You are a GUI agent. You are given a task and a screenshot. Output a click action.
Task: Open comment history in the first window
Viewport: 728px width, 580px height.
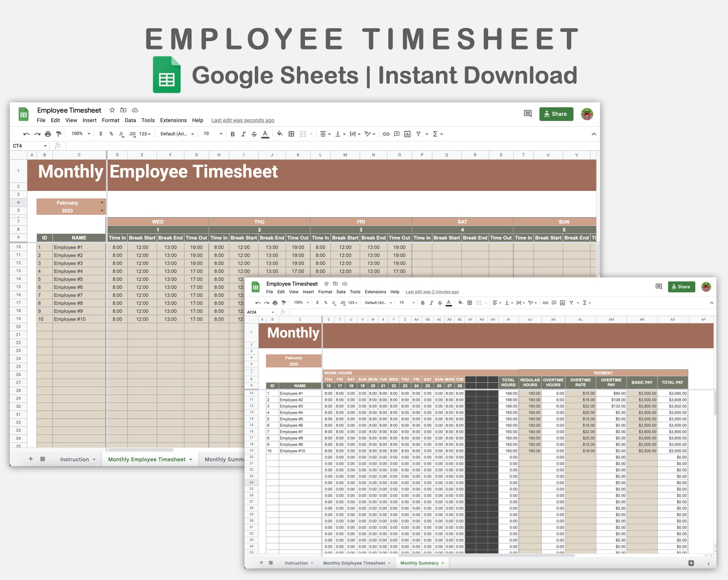pos(527,114)
